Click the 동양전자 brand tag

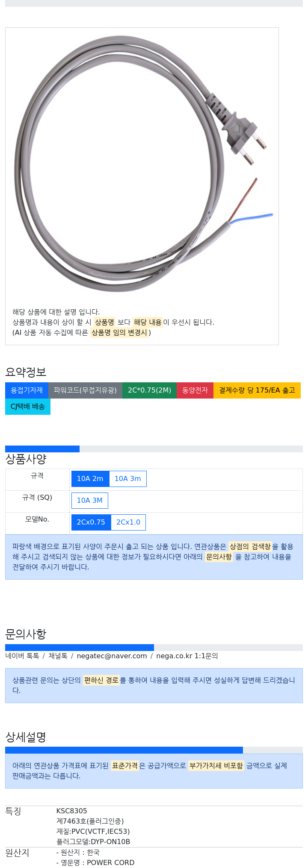pos(195,390)
